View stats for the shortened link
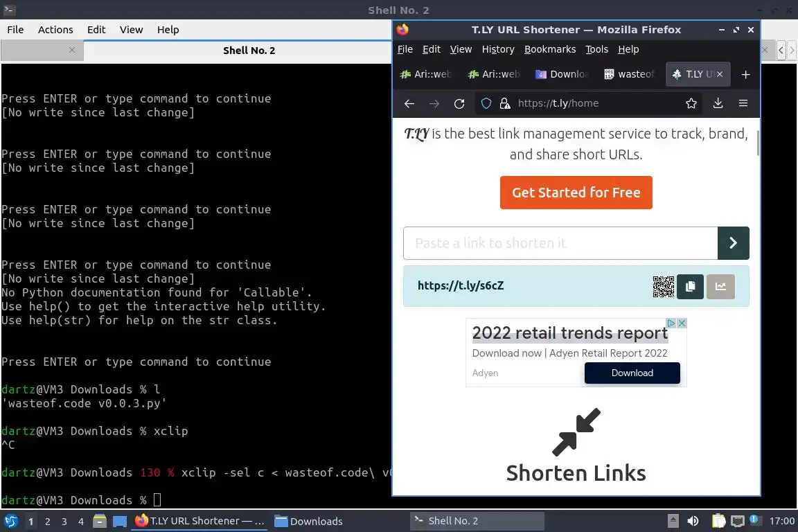 click(x=720, y=287)
